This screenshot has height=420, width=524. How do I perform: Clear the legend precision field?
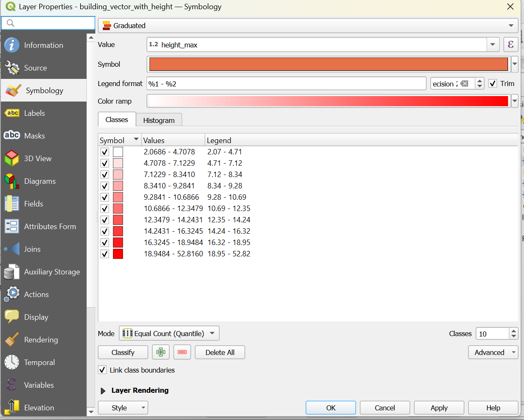pyautogui.click(x=464, y=83)
